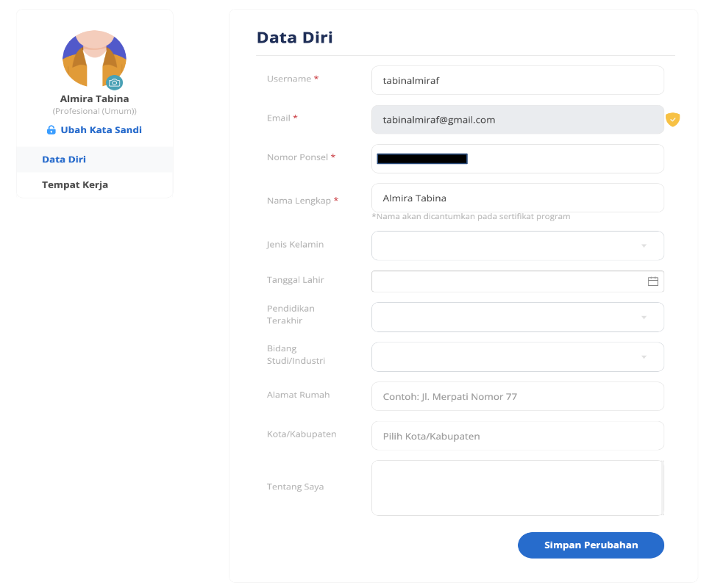
Task: Focus the Nomor Ponsel input field
Action: point(518,158)
